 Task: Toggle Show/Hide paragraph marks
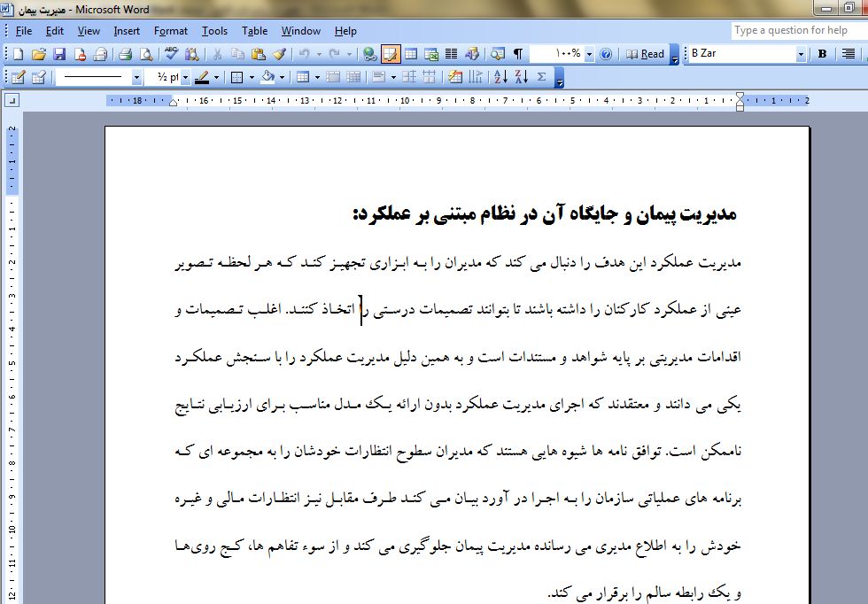click(x=518, y=54)
